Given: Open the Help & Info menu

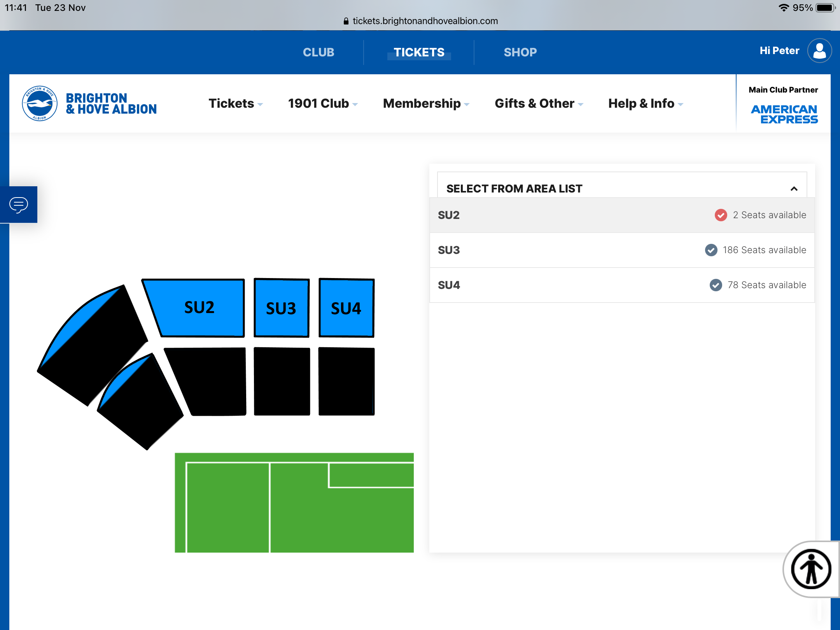Looking at the screenshot, I should 646,103.
